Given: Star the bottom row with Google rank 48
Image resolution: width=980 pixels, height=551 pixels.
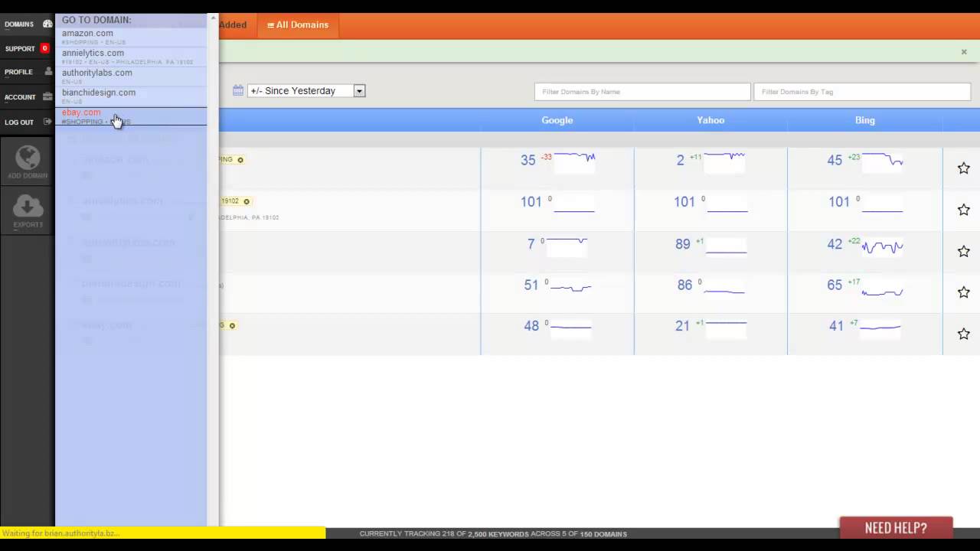Looking at the screenshot, I should click(963, 333).
